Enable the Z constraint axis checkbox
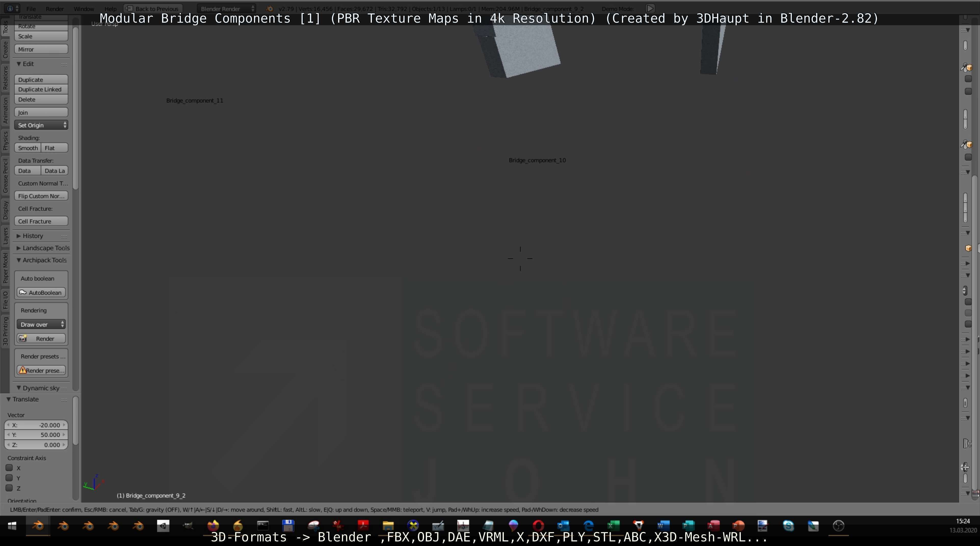980x546 pixels. (x=9, y=488)
